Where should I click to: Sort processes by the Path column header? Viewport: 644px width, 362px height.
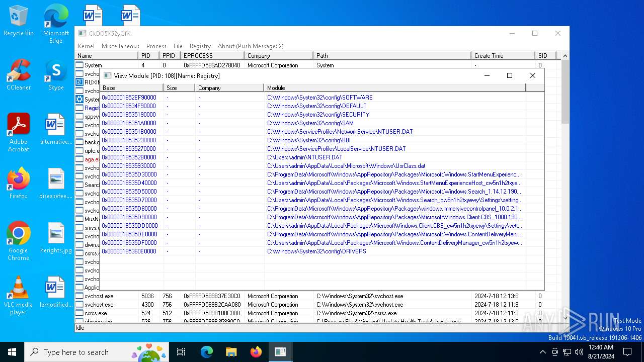[392, 56]
